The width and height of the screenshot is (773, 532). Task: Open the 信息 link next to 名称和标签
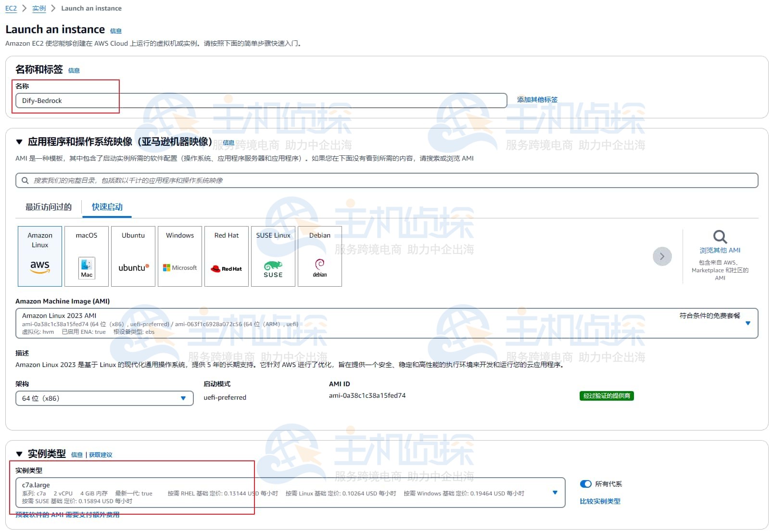tap(74, 70)
